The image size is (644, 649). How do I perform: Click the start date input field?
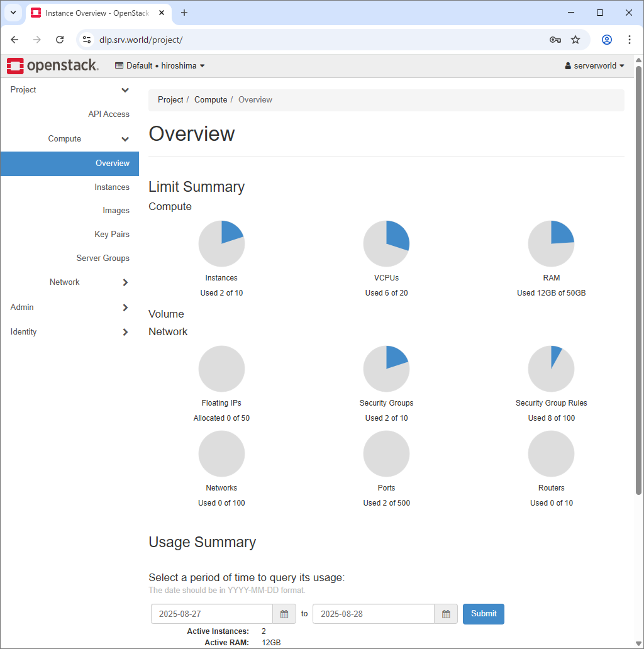(211, 614)
